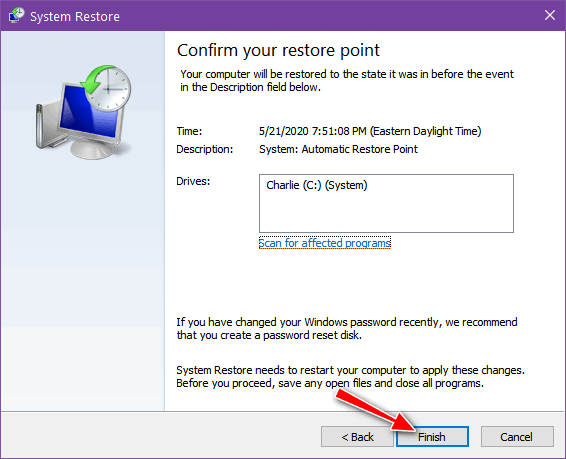This screenshot has width=566, height=459.
Task: Select the Charlie (C:) (System) drive entry
Action: click(x=317, y=185)
